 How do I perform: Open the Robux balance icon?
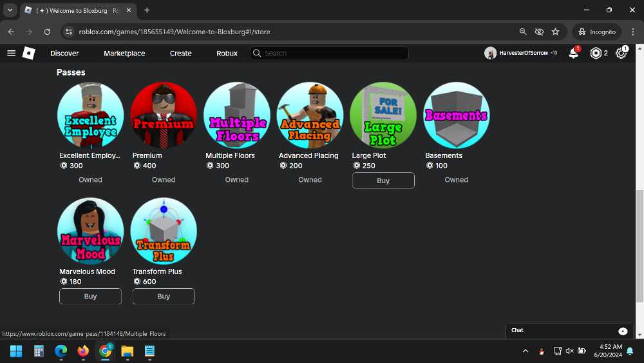pos(596,53)
